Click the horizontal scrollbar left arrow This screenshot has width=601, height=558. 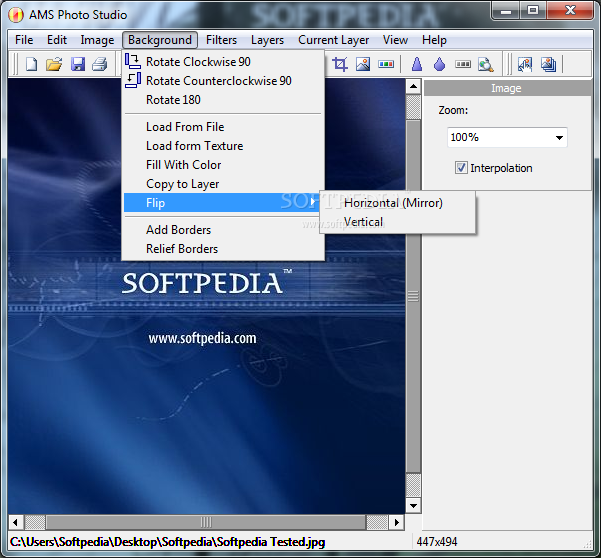(15, 522)
